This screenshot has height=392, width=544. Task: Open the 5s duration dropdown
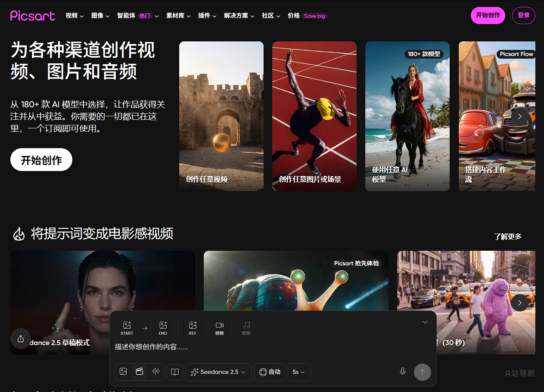[299, 372]
